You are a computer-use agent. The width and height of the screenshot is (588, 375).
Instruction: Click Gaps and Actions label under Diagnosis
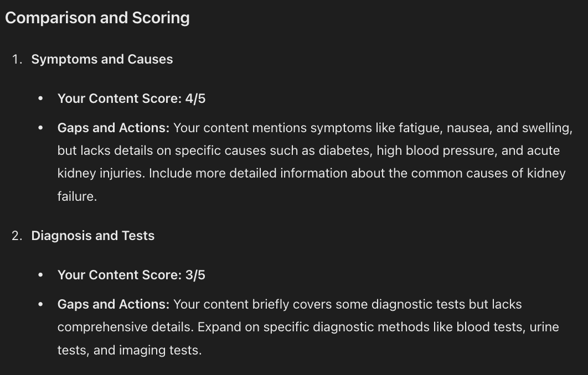114,305
